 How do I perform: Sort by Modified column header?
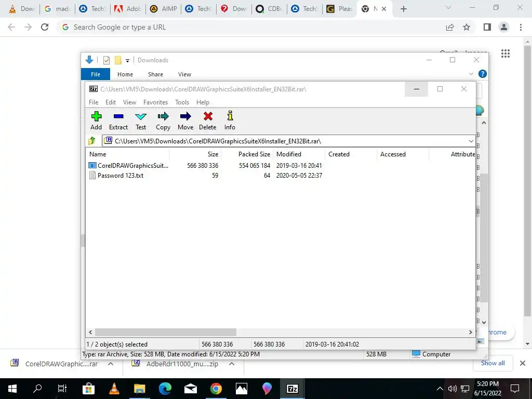click(x=299, y=154)
